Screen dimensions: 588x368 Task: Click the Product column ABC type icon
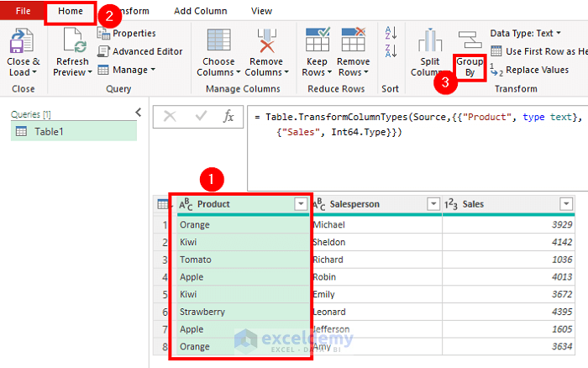[x=186, y=204]
